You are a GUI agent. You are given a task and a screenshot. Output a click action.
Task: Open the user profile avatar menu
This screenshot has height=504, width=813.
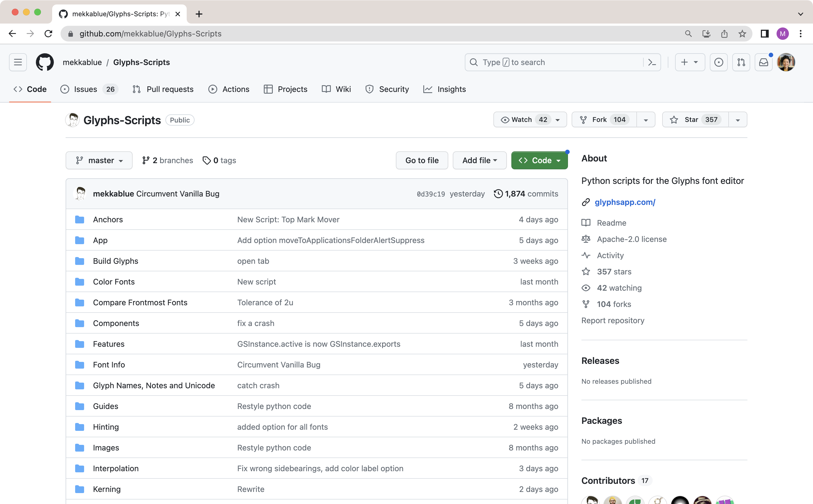[x=786, y=62]
